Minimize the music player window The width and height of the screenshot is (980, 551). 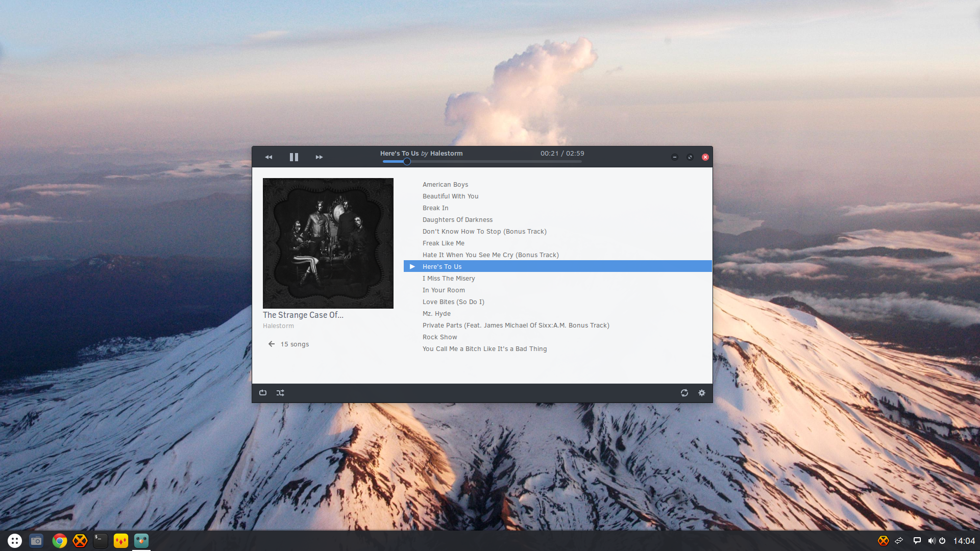[675, 157]
